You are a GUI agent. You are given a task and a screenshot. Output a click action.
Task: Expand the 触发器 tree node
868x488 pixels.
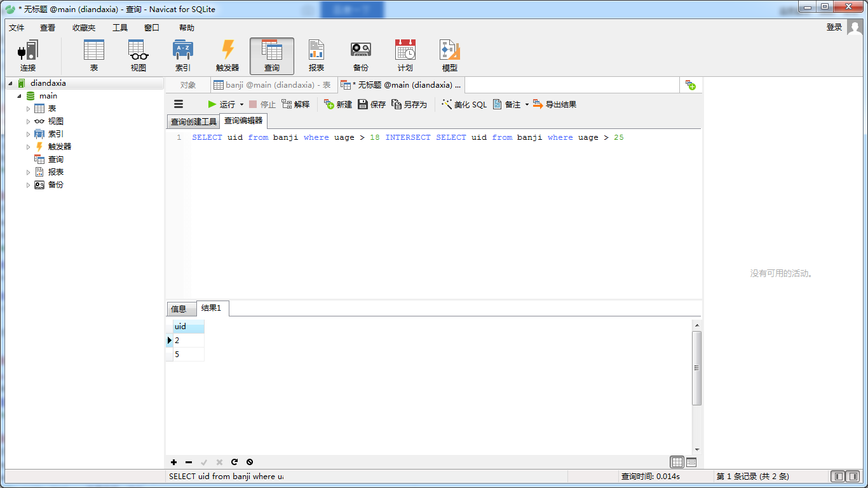click(28, 147)
